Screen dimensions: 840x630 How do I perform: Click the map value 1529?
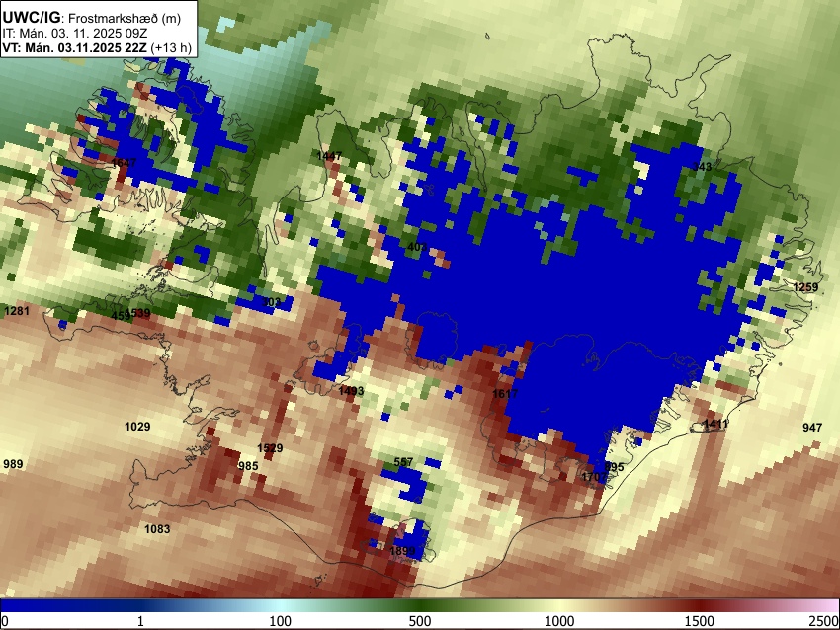(270, 448)
